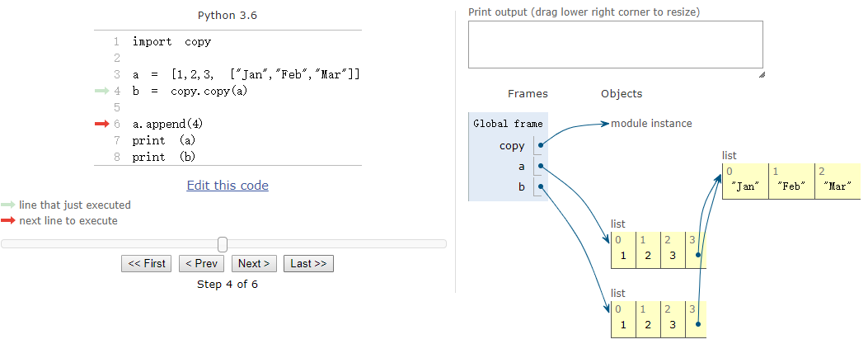Click the execution step slider handle

[x=223, y=244]
